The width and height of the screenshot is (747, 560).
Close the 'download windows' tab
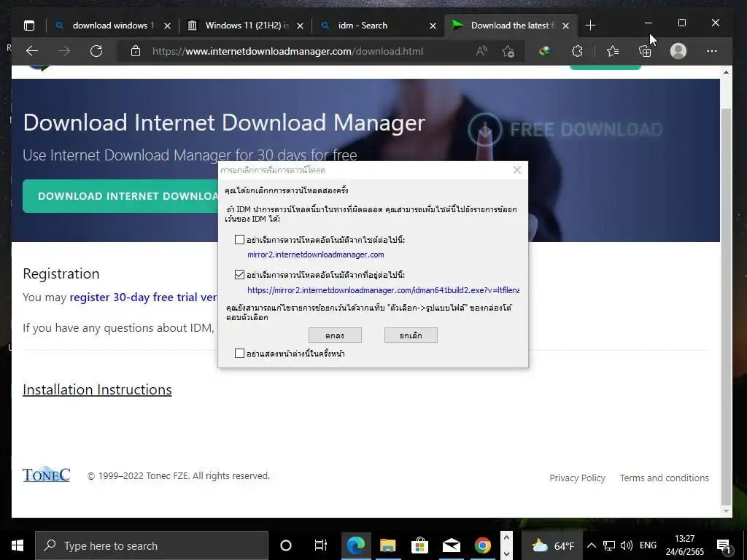[x=167, y=26]
